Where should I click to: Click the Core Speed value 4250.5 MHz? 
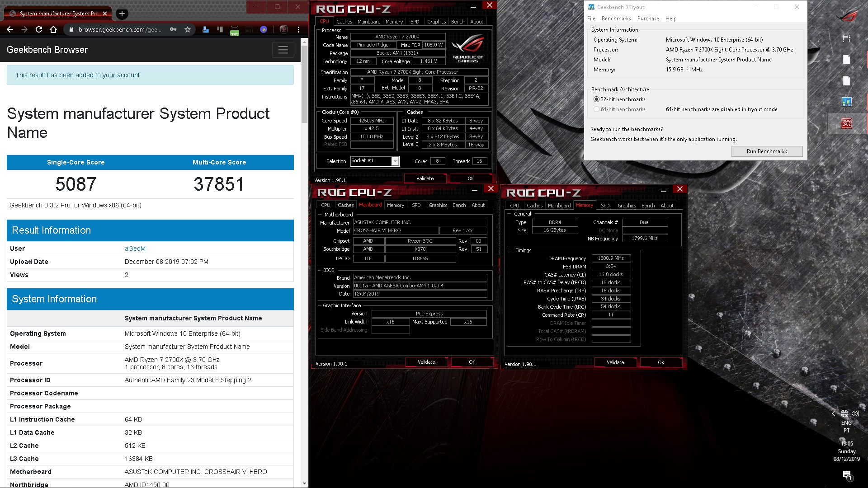[372, 121]
